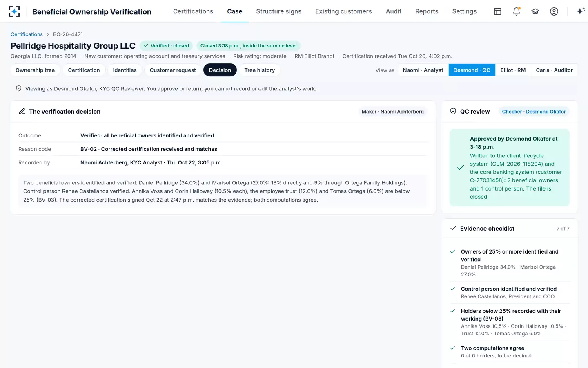Screen dimensions: 588x368
Task: Follow the Certifications breadcrumb link
Action: (27, 34)
